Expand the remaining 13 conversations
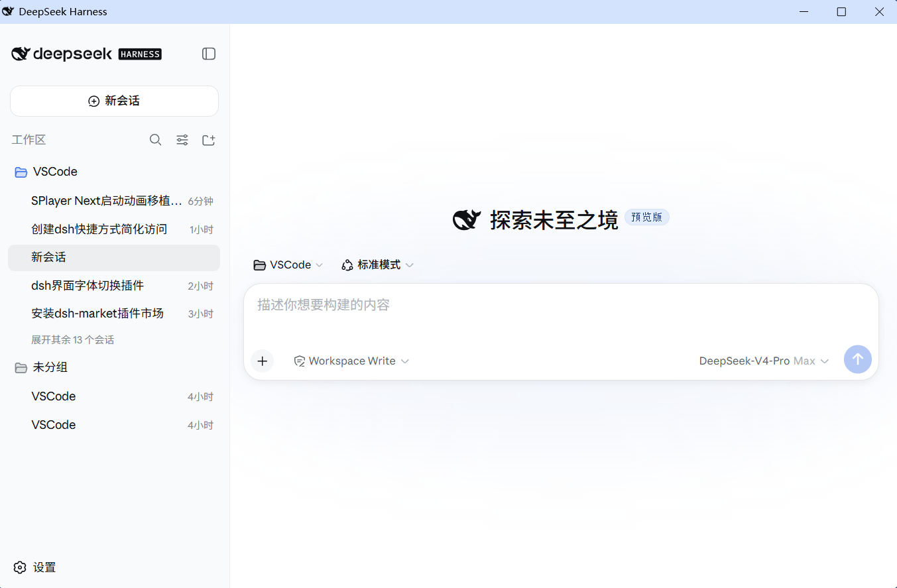This screenshot has width=897, height=588. 72,339
